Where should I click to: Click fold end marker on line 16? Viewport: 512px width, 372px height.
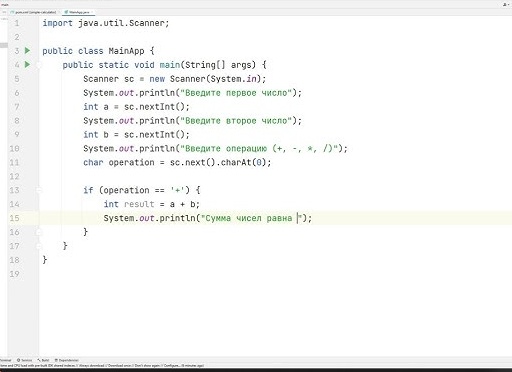tap(39, 232)
